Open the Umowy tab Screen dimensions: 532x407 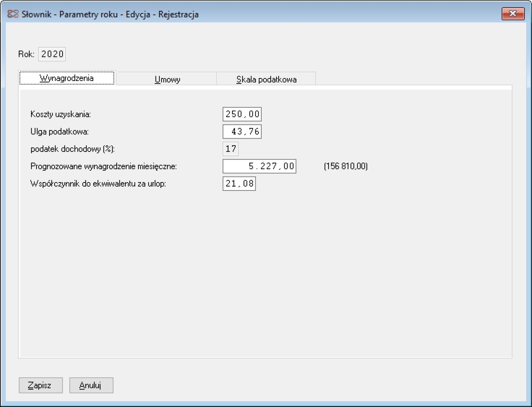coord(167,79)
